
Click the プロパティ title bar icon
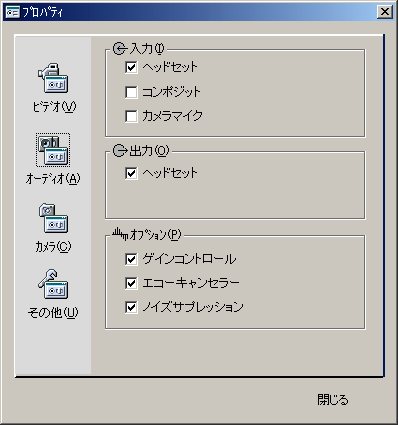click(13, 12)
